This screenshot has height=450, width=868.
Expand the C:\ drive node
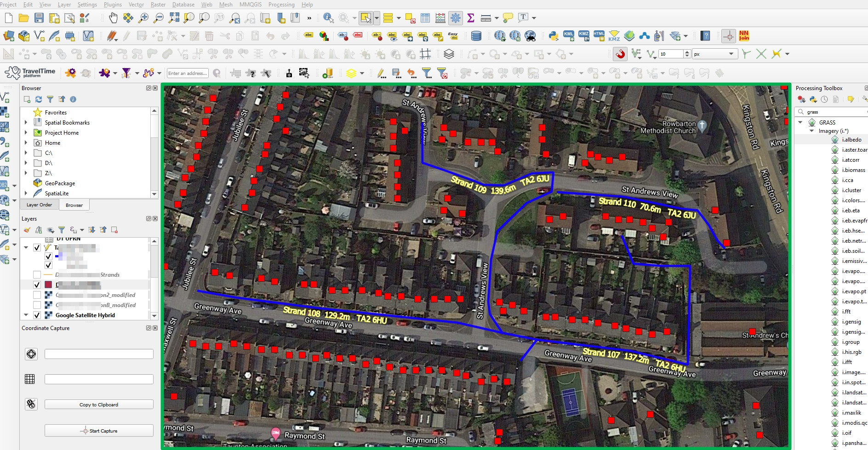click(26, 153)
